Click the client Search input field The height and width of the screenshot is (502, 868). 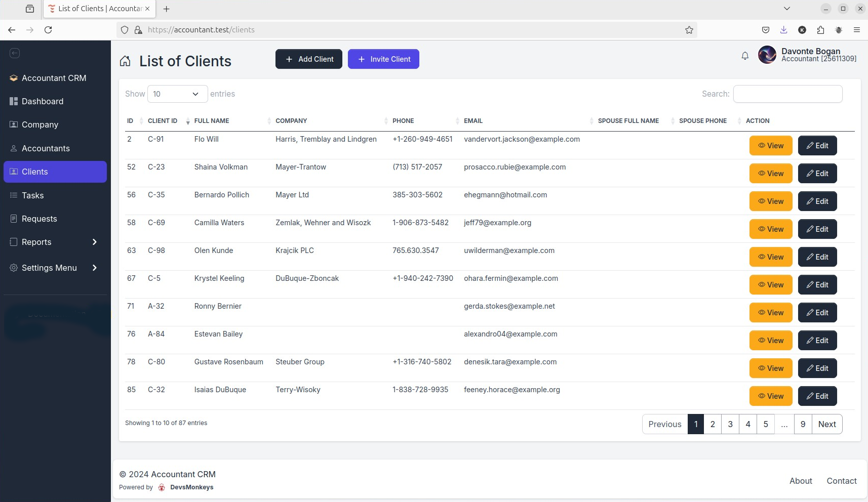point(787,94)
